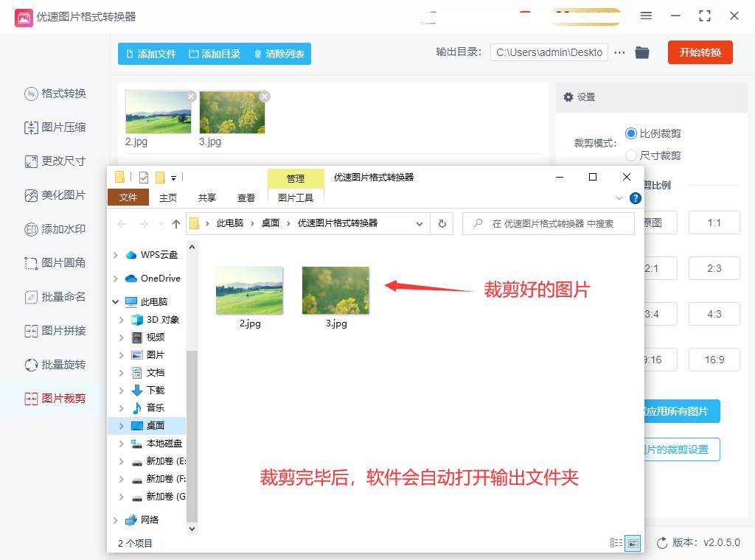Open the 图片压缩 tool
This screenshot has height=560, width=755.
pos(55,127)
